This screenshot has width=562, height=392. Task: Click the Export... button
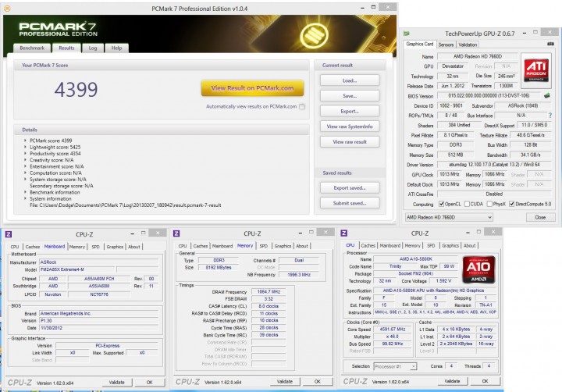[x=350, y=111]
